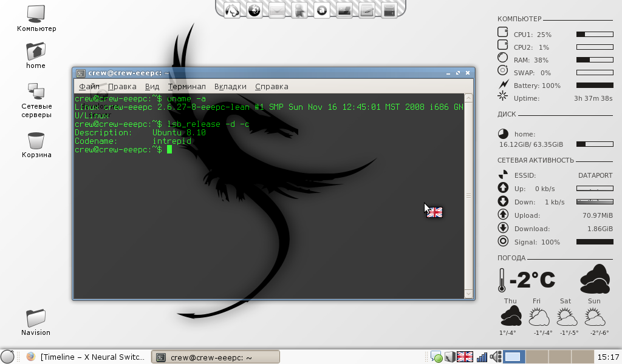Click the volume speaker tray icon
This screenshot has width=622, height=364.
(496, 357)
